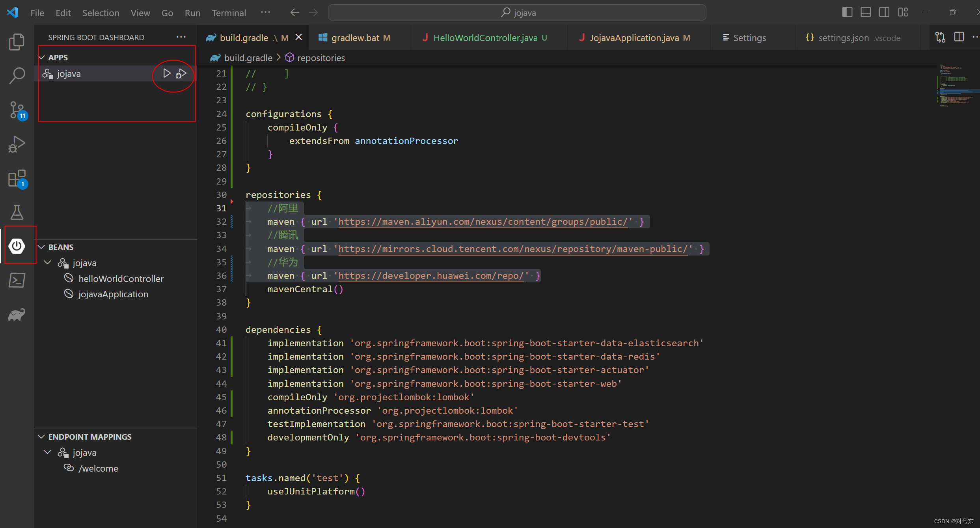Click the jojava command center search box
Image resolution: width=980 pixels, height=528 pixels.
[517, 13]
